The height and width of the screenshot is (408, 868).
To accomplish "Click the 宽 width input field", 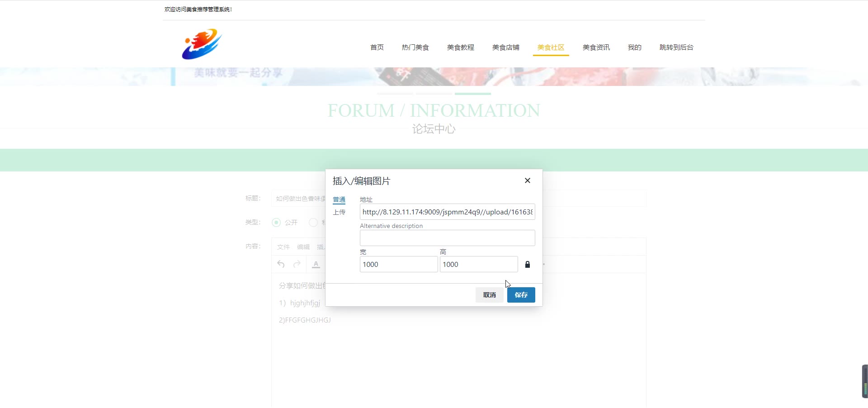I will tap(399, 264).
